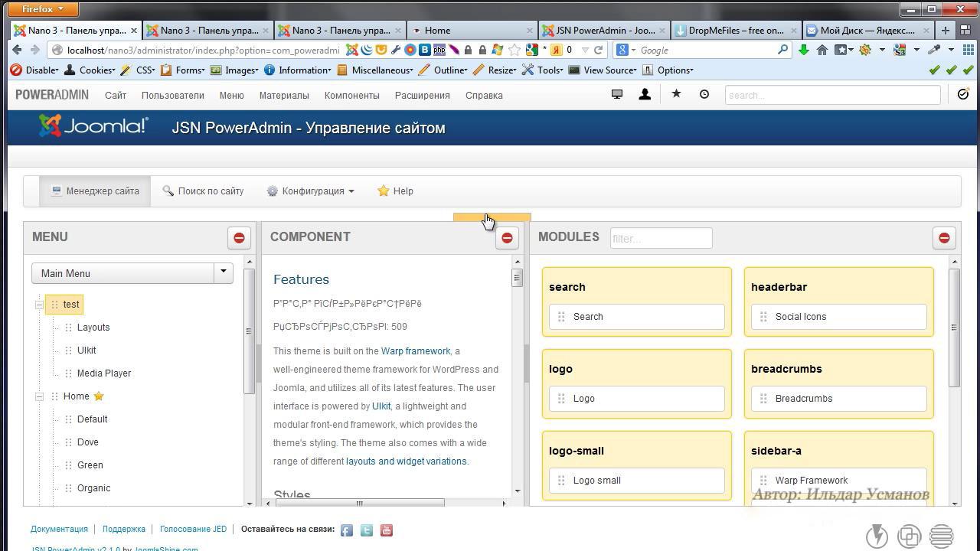The height and width of the screenshot is (551, 980).
Task: Open the Справка menu
Action: coord(484,95)
